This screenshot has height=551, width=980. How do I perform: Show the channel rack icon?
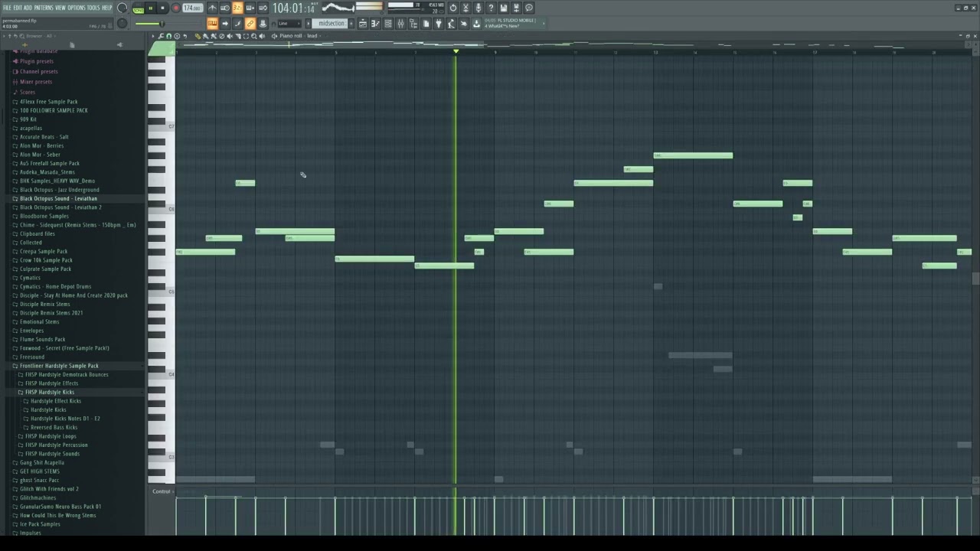pos(387,24)
